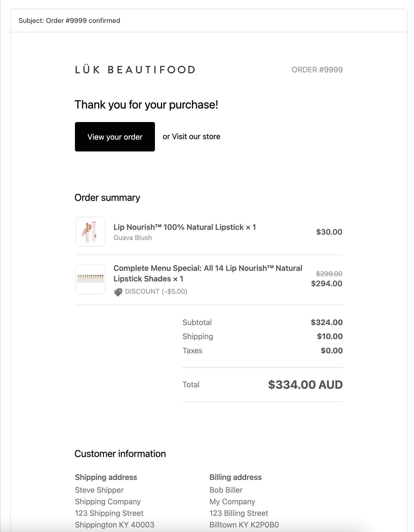
Task: Click the email subject line text
Action: click(x=69, y=21)
